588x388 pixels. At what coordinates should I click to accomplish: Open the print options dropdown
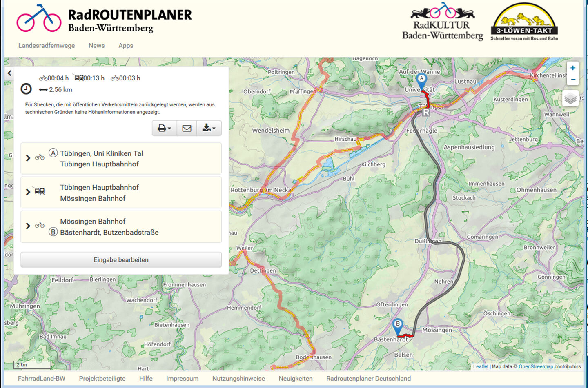click(x=164, y=128)
